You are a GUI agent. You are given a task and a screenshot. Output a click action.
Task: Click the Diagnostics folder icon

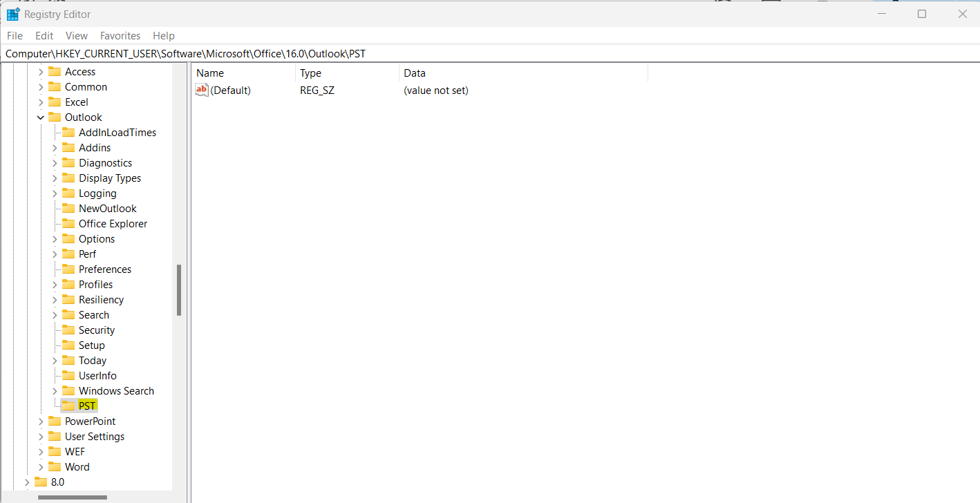pos(68,162)
